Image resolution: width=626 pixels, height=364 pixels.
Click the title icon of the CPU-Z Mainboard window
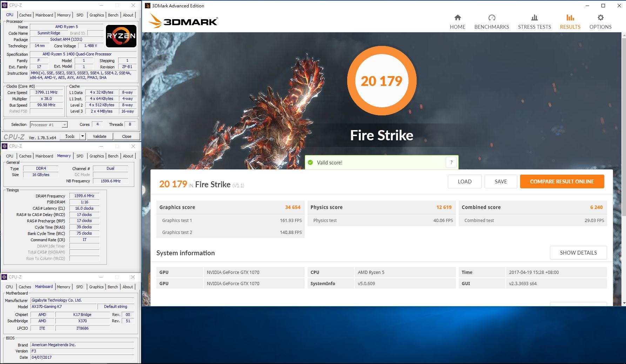click(5, 277)
